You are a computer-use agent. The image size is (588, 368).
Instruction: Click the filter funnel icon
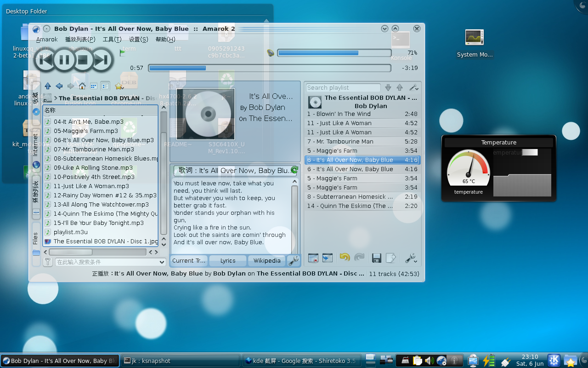tap(47, 262)
